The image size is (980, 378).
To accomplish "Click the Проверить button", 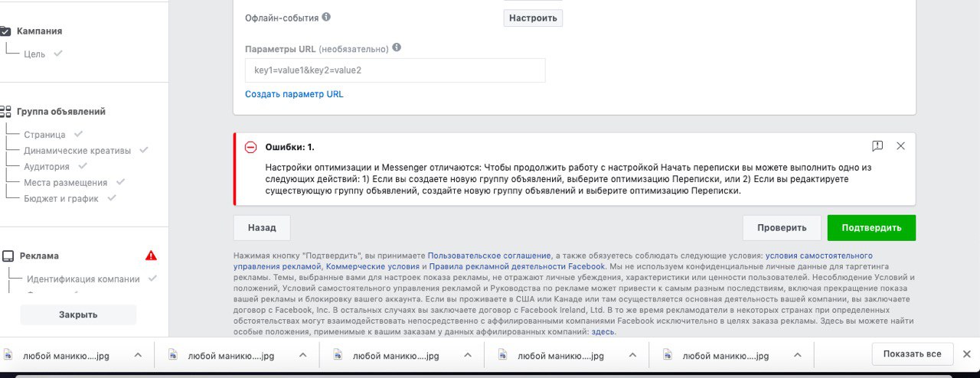I will (782, 227).
